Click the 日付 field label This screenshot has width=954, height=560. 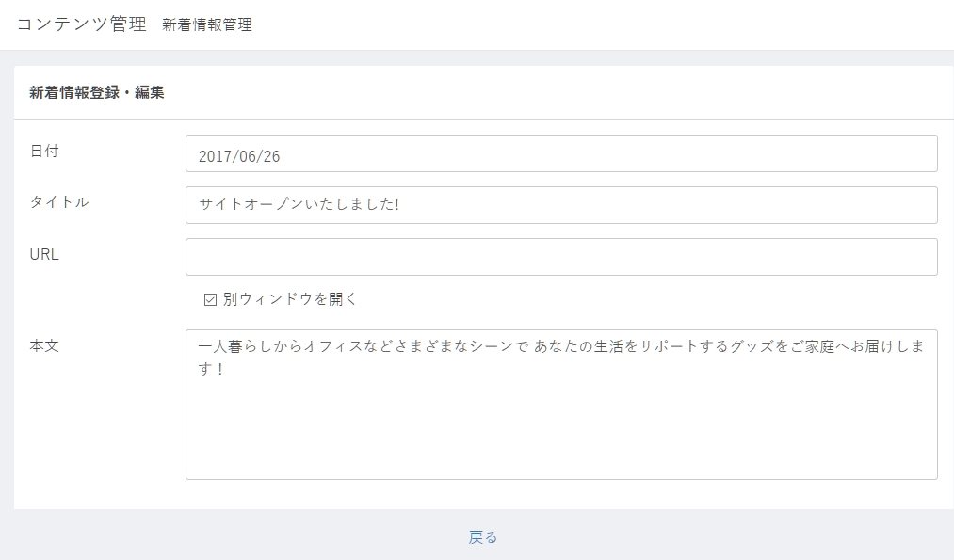[x=44, y=151]
